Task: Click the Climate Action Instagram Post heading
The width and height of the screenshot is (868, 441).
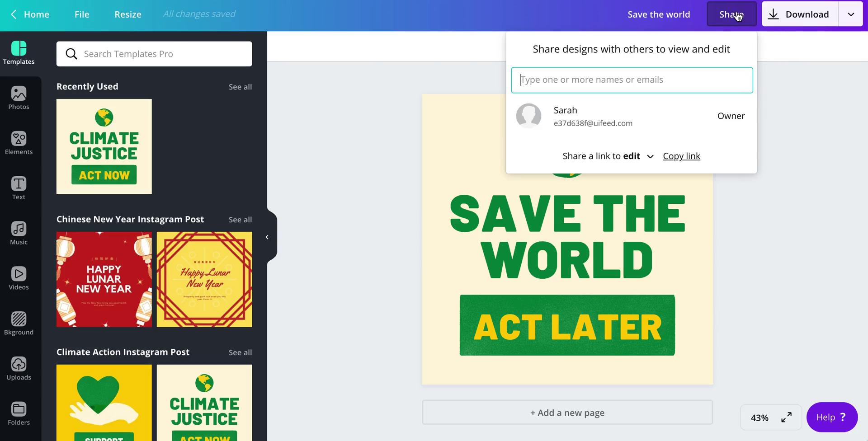Action: (x=123, y=352)
